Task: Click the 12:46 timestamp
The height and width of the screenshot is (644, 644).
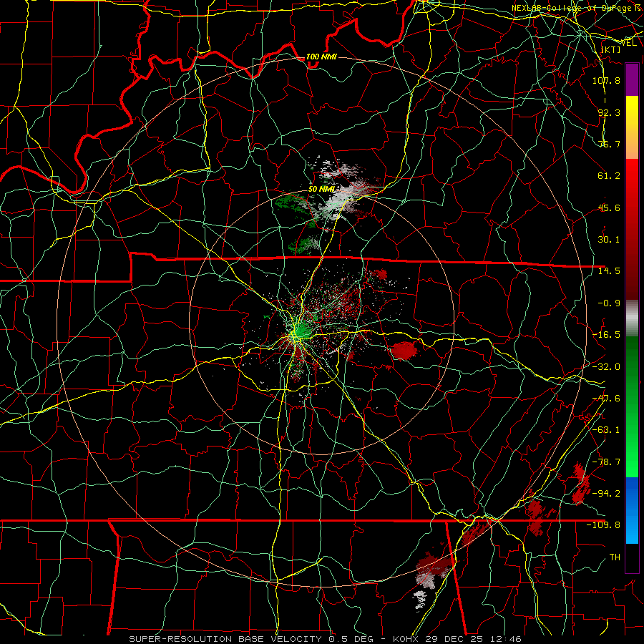Action: pos(506,639)
